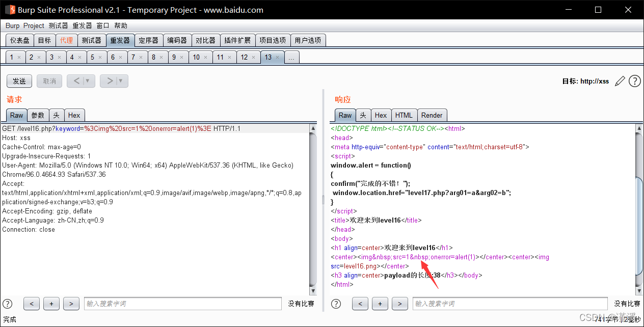Select response Render tab
The width and height of the screenshot is (644, 327).
(432, 115)
